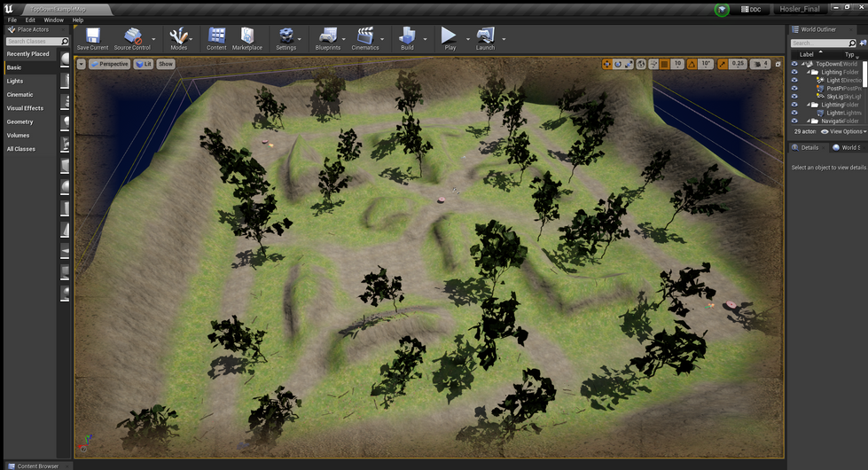Open the Lit view mode menu
This screenshot has width=868, height=470.
(x=144, y=64)
